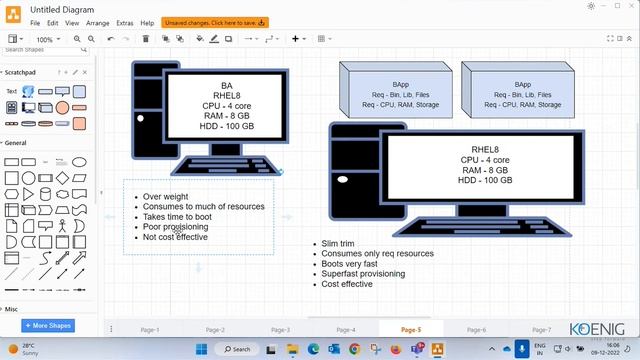The width and height of the screenshot is (640, 360).
Task: Undo the last action
Action: pyautogui.click(x=111, y=39)
